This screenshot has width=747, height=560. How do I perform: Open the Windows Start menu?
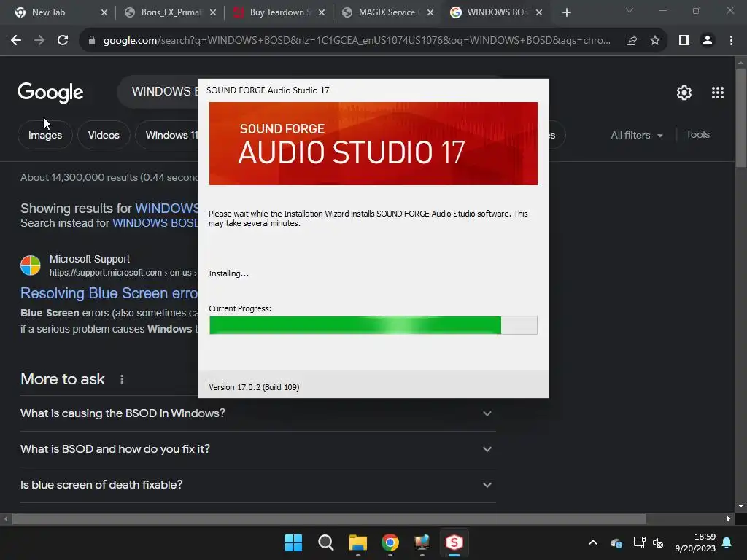pos(293,542)
